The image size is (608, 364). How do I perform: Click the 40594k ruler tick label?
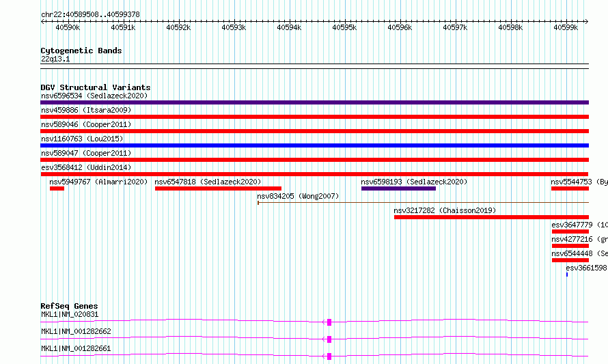click(x=289, y=27)
